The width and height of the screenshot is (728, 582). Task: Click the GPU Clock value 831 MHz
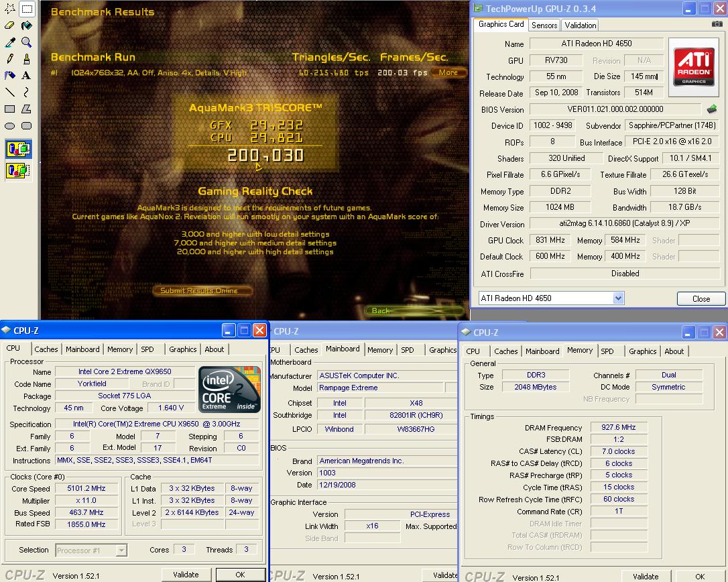(x=550, y=240)
